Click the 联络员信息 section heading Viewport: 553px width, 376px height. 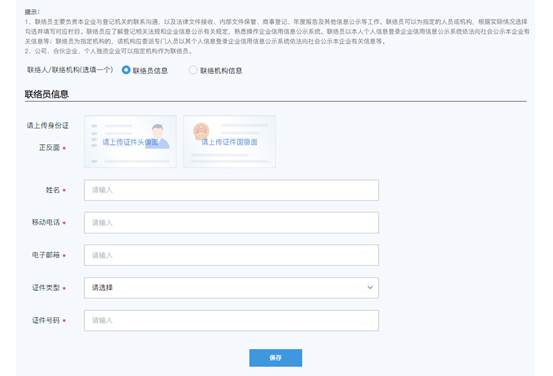pos(47,94)
